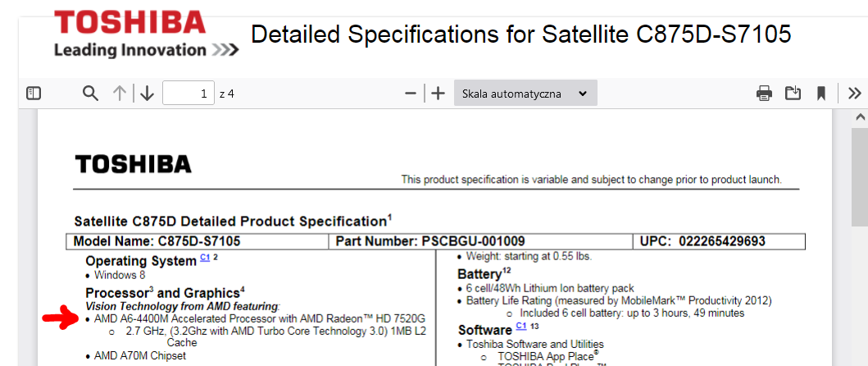Screen dimensions: 868x366
Task: Click the Detailed Specifications page title
Action: coord(521,35)
